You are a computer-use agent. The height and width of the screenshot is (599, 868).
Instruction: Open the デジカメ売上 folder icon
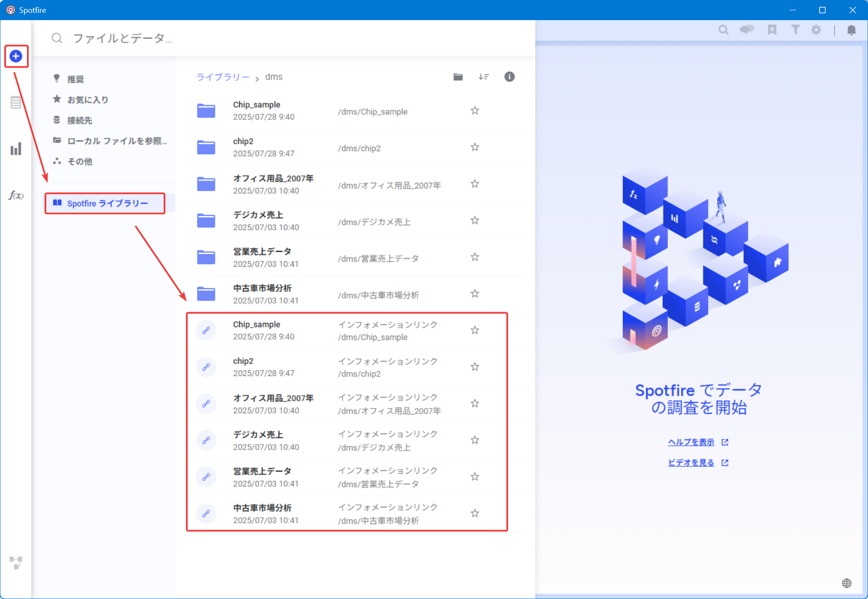tap(206, 221)
